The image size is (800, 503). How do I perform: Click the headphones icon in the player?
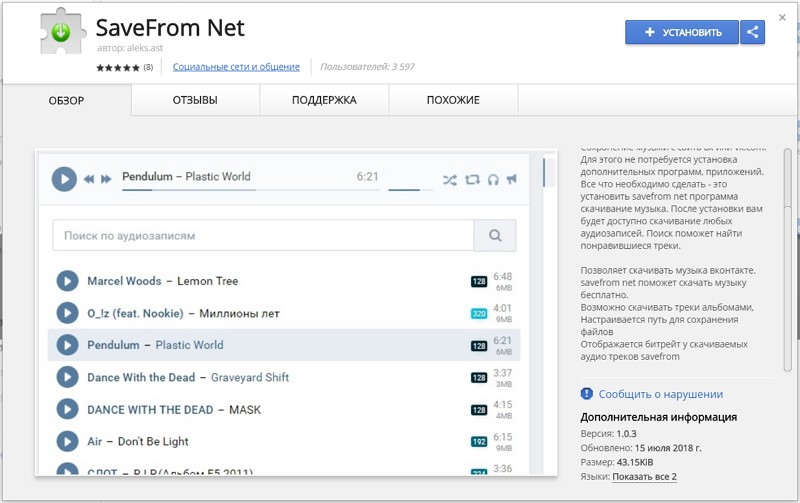[x=493, y=180]
